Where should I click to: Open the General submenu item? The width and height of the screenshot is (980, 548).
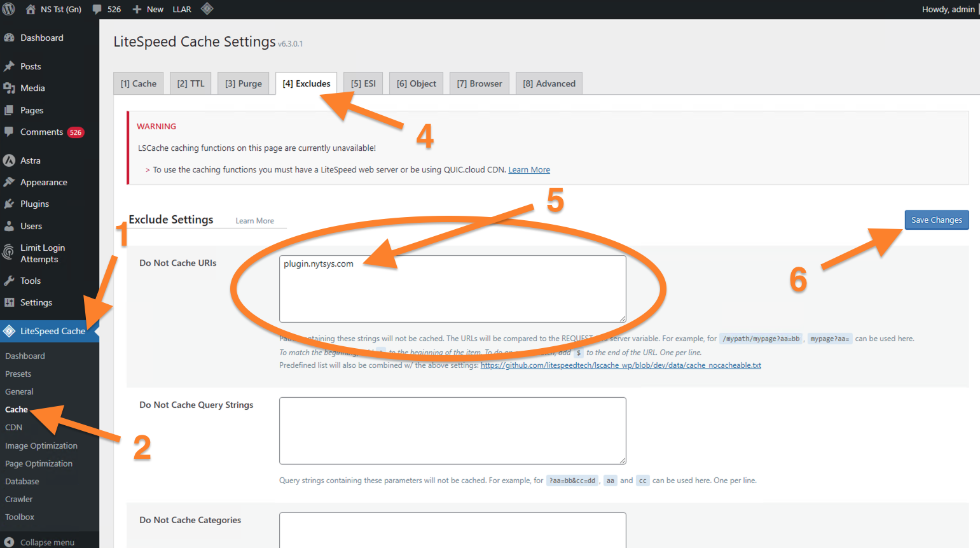click(x=19, y=391)
